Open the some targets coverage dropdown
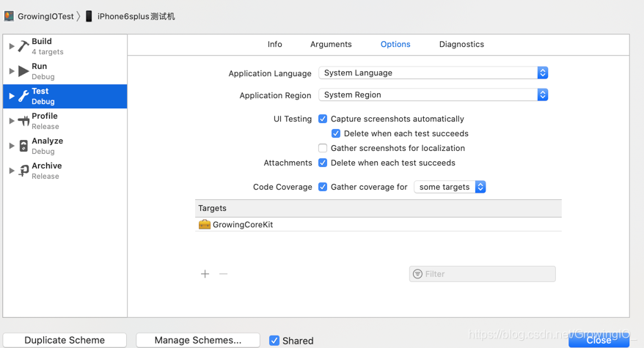The width and height of the screenshot is (644, 348). pyautogui.click(x=450, y=187)
